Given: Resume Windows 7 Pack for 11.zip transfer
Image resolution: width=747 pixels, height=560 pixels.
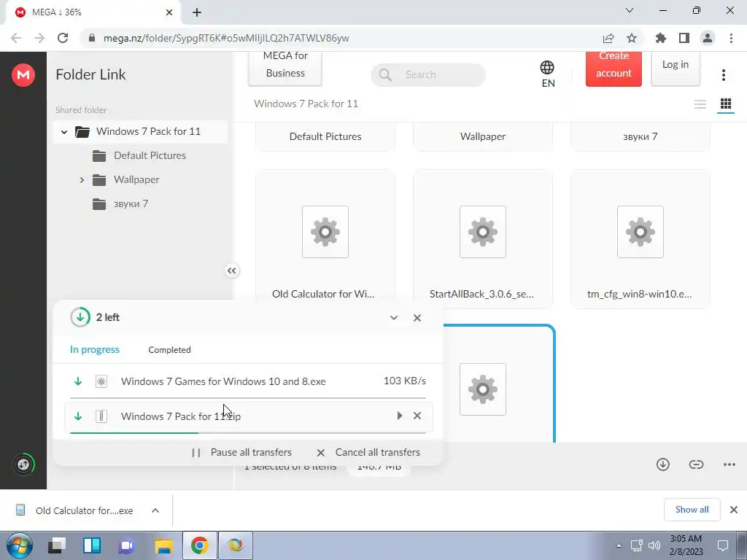Looking at the screenshot, I should coord(399,416).
